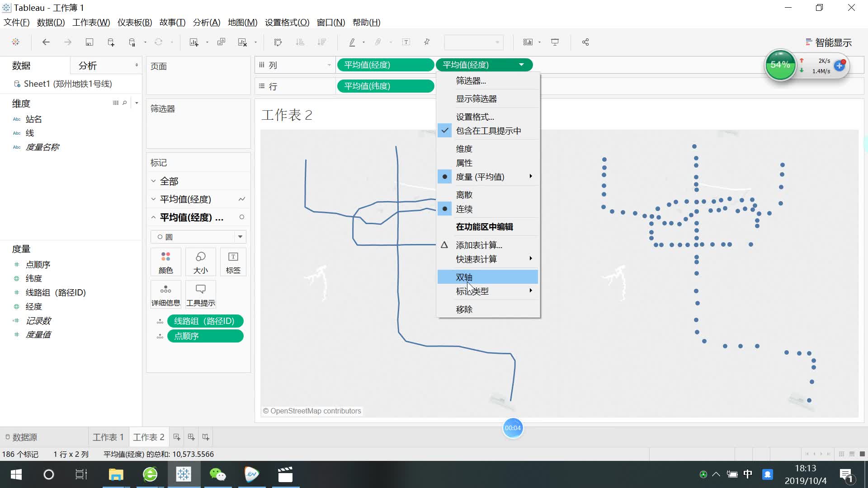The image size is (868, 488).
Task: Click the Swap rows and columns icon
Action: tap(278, 42)
